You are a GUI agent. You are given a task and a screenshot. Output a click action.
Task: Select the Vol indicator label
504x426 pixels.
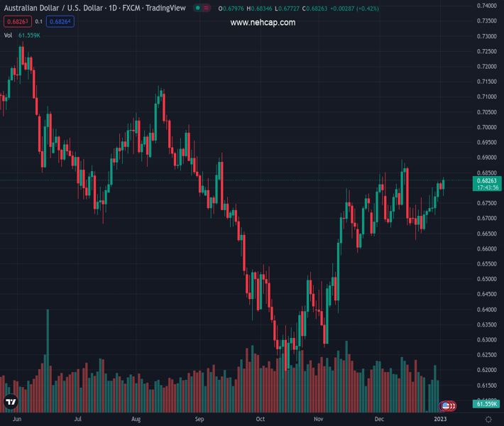coord(8,35)
